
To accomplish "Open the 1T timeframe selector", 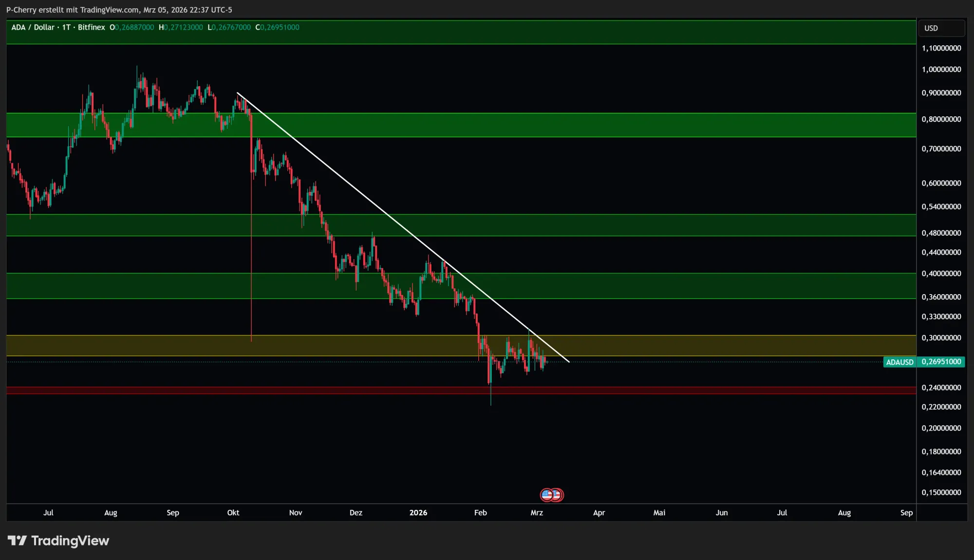I will click(x=66, y=27).
